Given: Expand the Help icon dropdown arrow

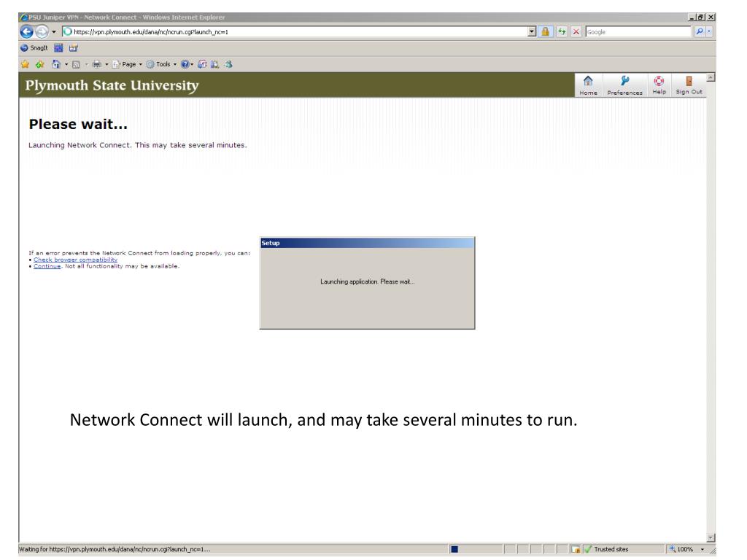Looking at the screenshot, I should tap(192, 64).
